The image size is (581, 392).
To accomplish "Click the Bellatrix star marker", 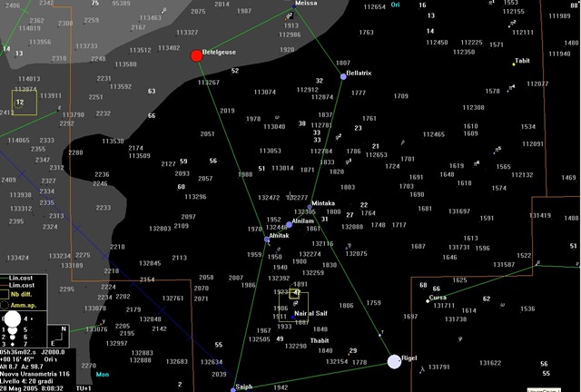I will pyautogui.click(x=343, y=77).
